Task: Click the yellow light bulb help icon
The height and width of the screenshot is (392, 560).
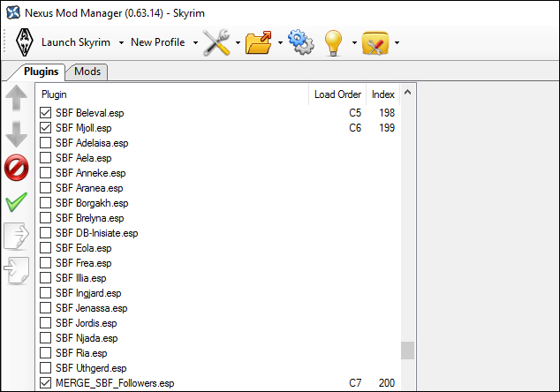Action: click(x=333, y=43)
